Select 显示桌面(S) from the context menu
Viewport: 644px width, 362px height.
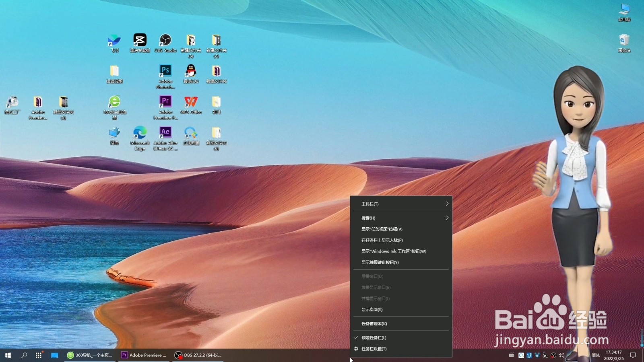pyautogui.click(x=401, y=309)
